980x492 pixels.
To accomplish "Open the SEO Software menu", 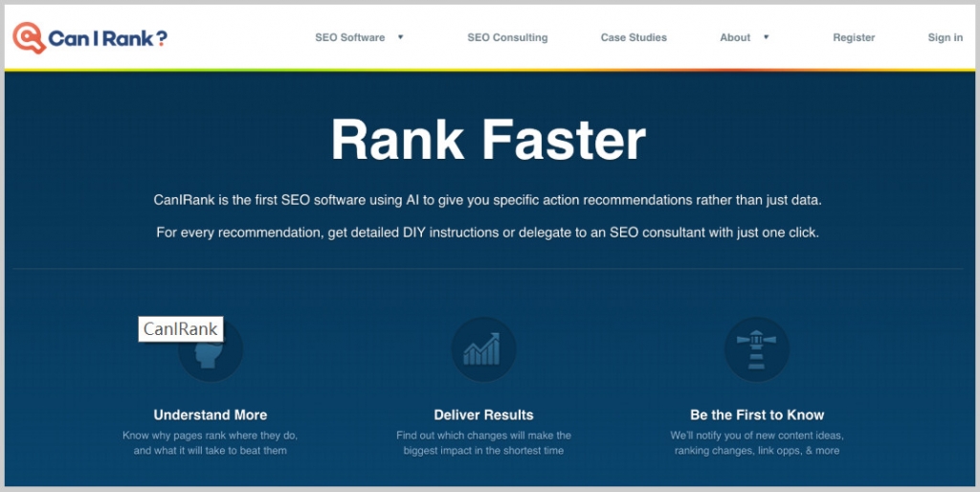I will (x=350, y=37).
